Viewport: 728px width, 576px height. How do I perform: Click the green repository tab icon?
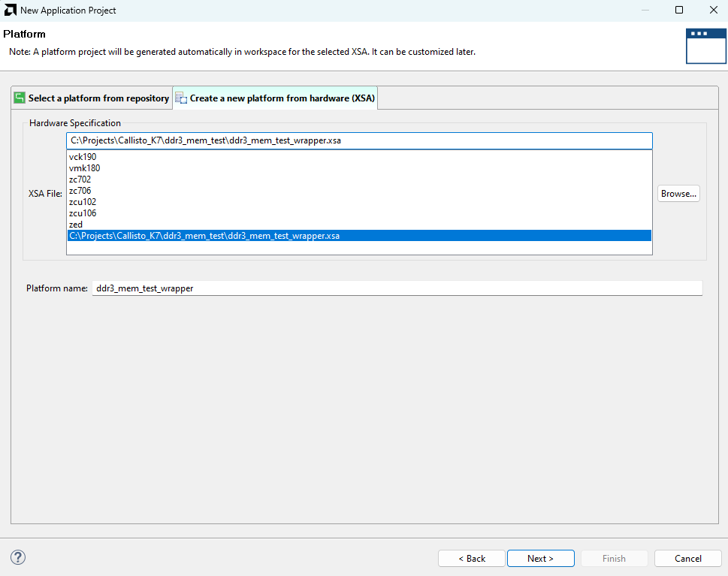[20, 98]
